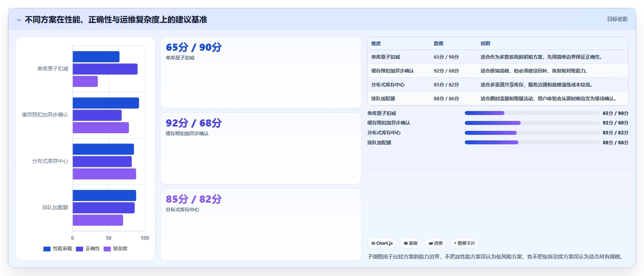The image size is (644, 276).
Task: Click the 性能承载 bar for 单库原子扣减
Action: coord(96,57)
